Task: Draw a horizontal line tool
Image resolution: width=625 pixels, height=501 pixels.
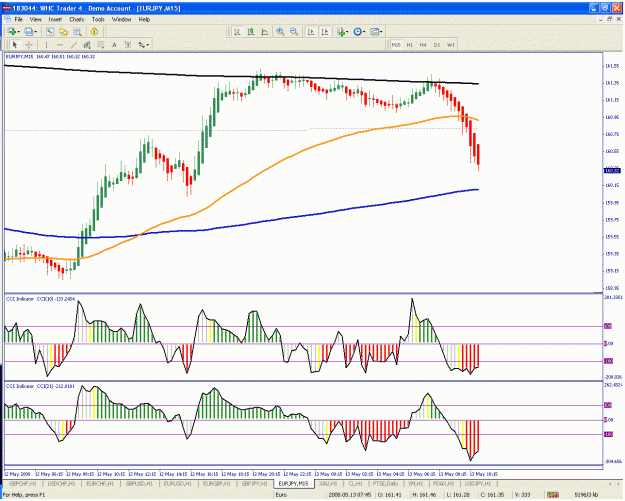Action: (x=60, y=45)
